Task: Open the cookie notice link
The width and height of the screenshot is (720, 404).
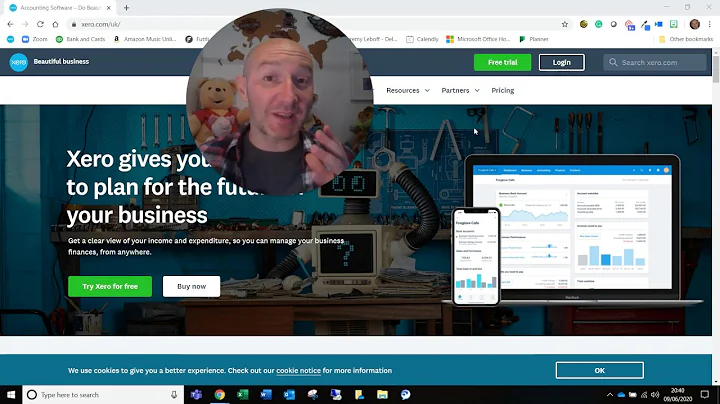Action: (x=298, y=370)
